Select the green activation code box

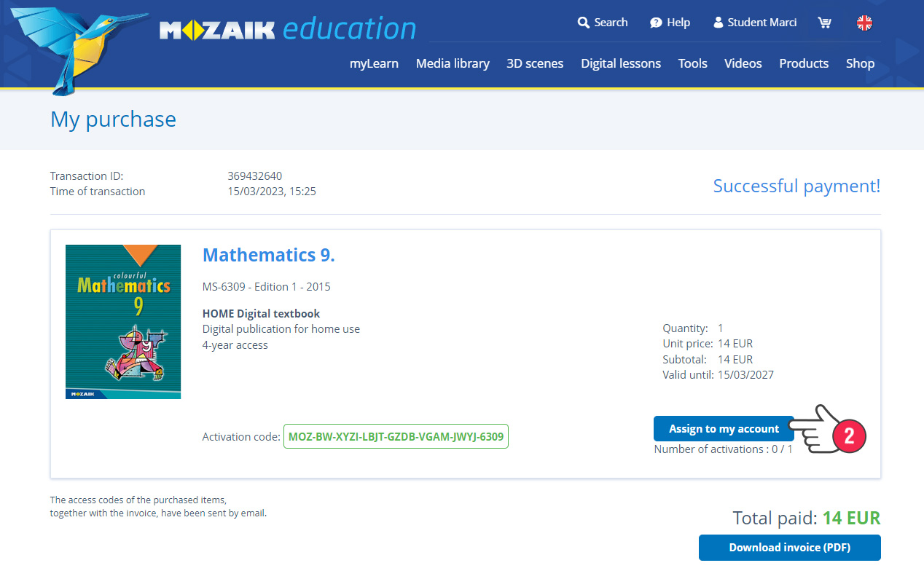click(x=396, y=437)
